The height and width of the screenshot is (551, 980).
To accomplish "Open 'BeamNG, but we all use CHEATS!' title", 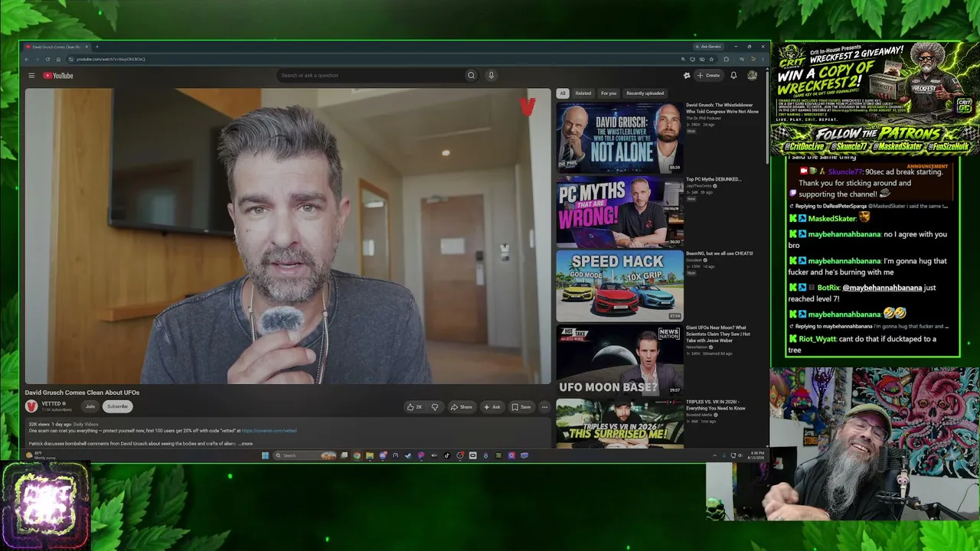I will [720, 253].
